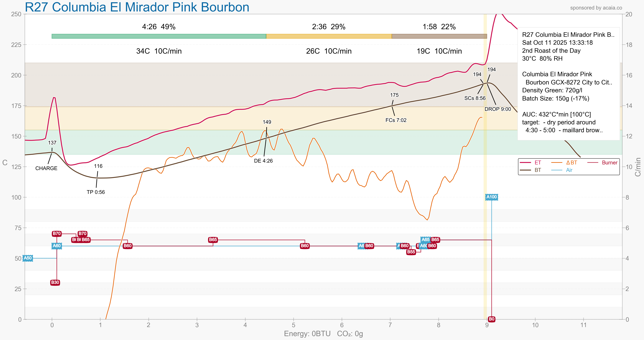The image size is (644, 340).
Task: Select the DROP 9:00 annotation label
Action: pos(497,109)
